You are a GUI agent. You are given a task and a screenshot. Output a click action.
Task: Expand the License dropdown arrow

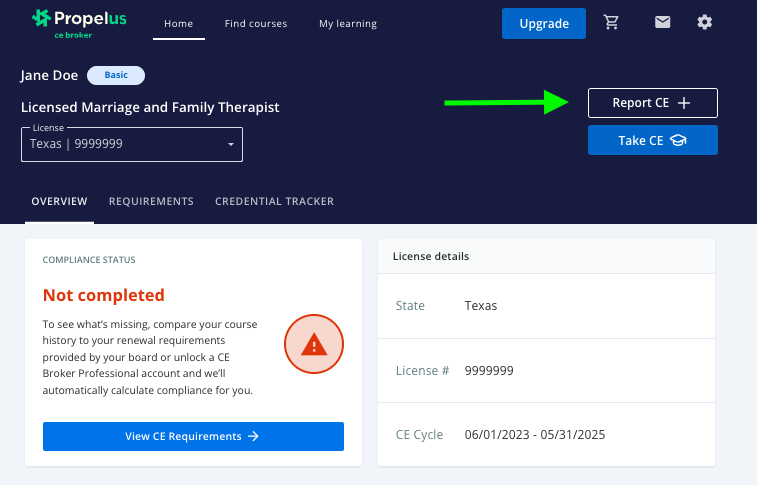(x=231, y=145)
